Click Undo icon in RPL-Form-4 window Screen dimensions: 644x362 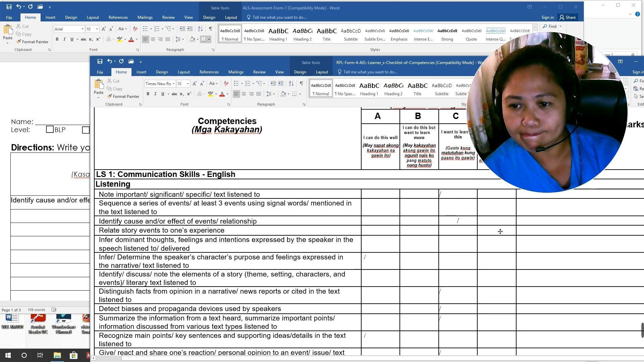[x=109, y=61]
